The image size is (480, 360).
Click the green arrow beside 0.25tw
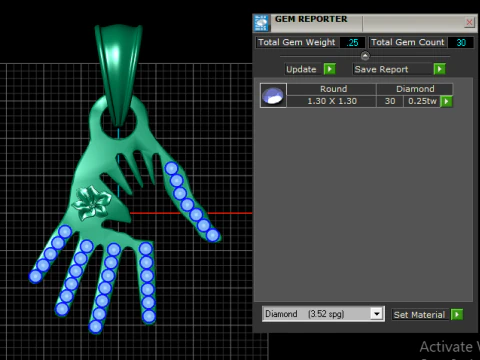[446, 101]
